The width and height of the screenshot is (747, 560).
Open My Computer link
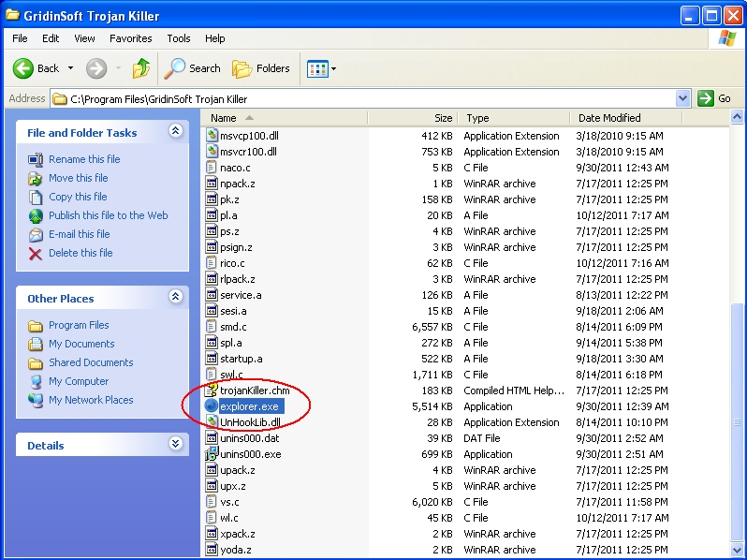[x=79, y=381]
